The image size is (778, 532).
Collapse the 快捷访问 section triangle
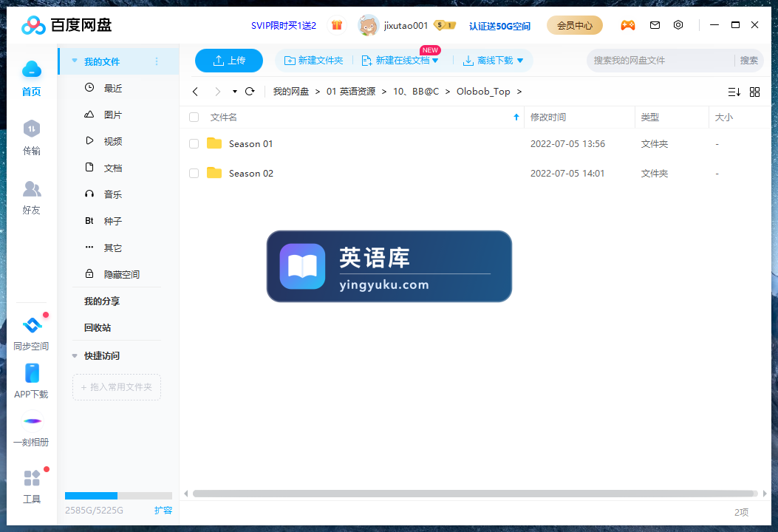pyautogui.click(x=75, y=356)
